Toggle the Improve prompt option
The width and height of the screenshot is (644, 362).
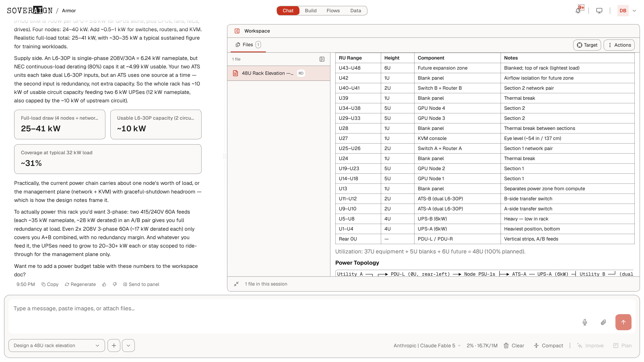(x=590, y=346)
